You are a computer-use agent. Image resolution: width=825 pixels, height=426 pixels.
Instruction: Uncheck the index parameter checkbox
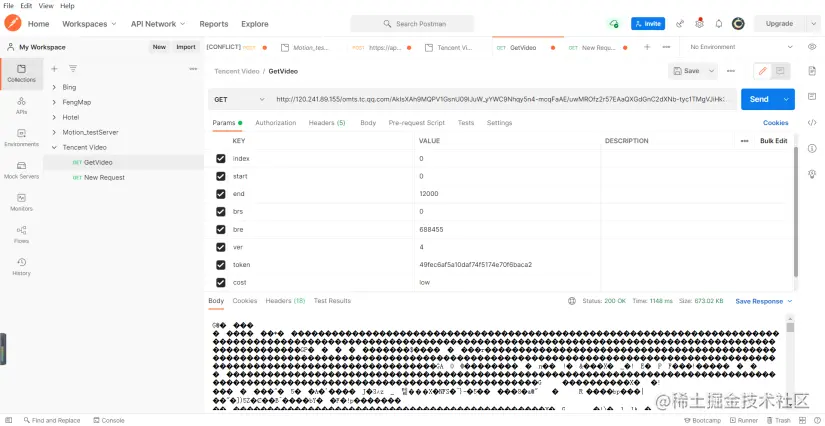point(221,158)
